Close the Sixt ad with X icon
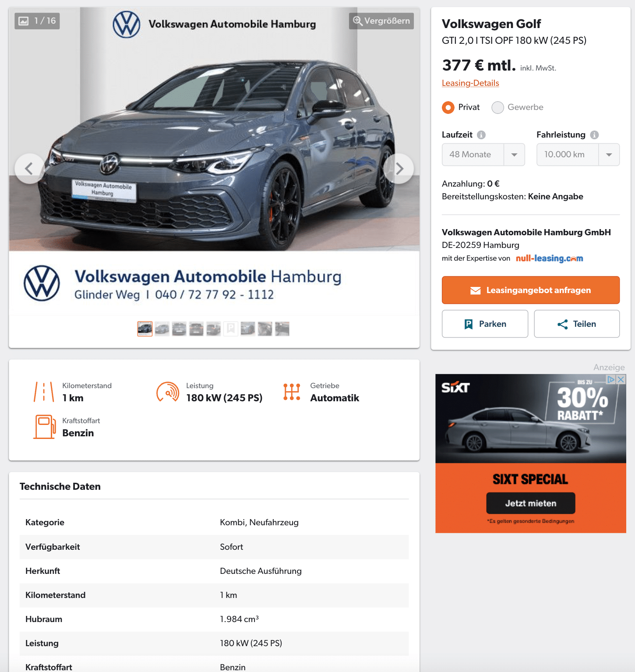The height and width of the screenshot is (672, 635). click(621, 379)
